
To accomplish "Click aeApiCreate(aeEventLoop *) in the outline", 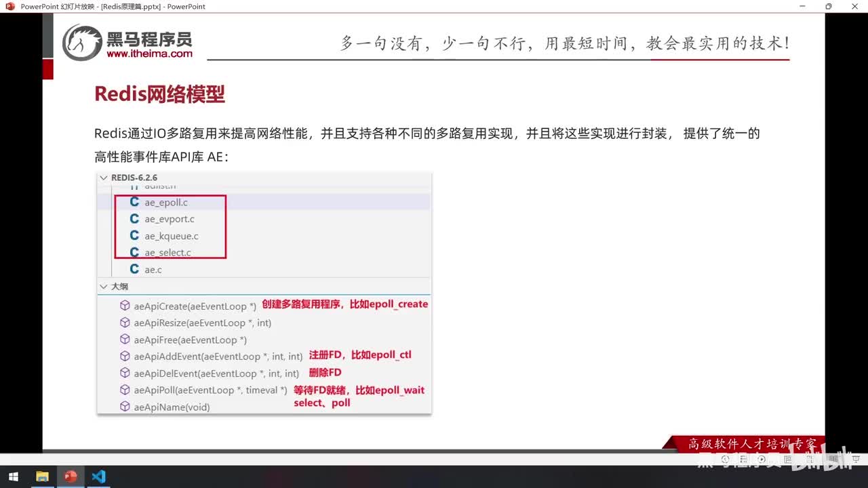I will pos(195,306).
